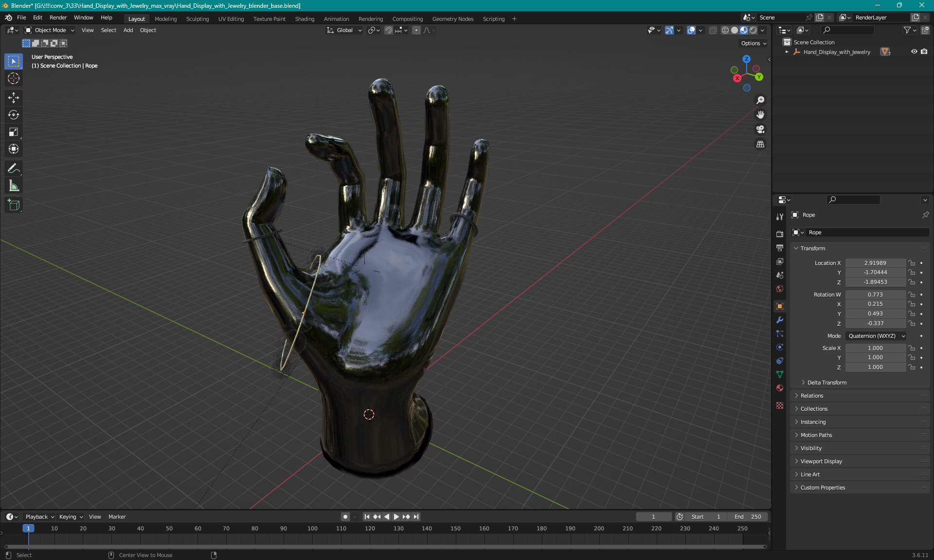Expand the Delta Transform panel
This screenshot has width=934, height=560.
826,383
